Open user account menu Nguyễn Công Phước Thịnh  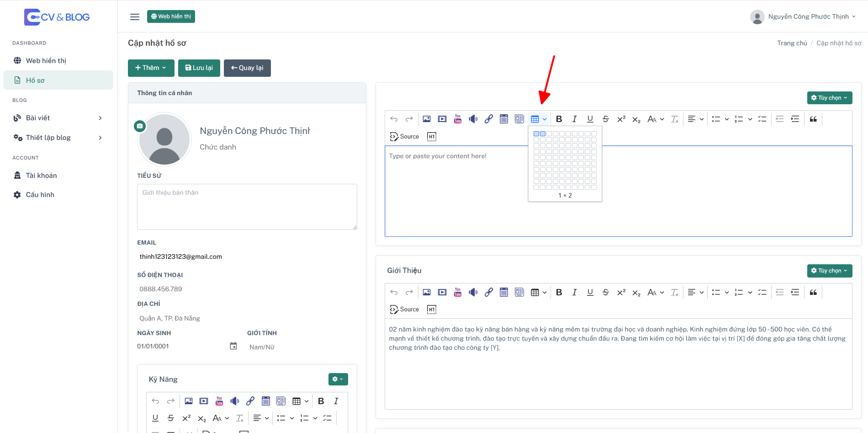(x=803, y=17)
